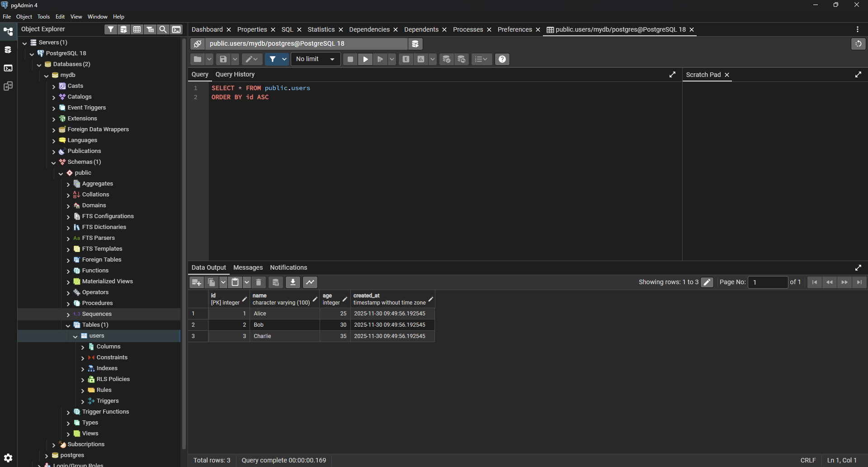Open the Query History tab
Image resolution: width=868 pixels, height=467 pixels.
coord(235,74)
